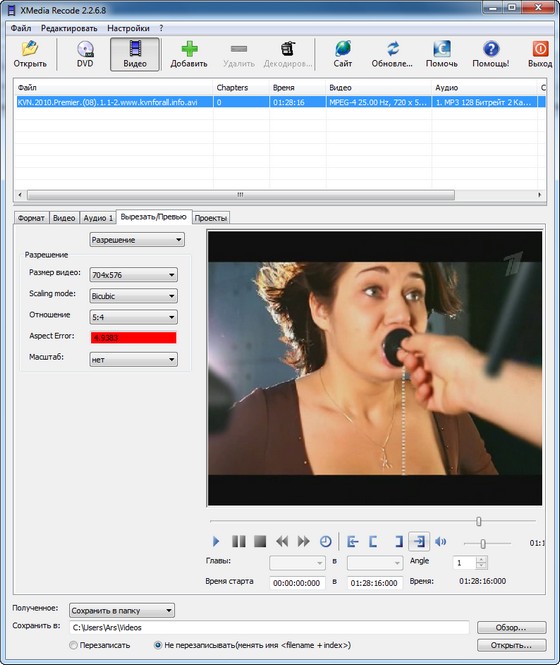
Task: Switch to the Формат tab
Action: coord(31,218)
